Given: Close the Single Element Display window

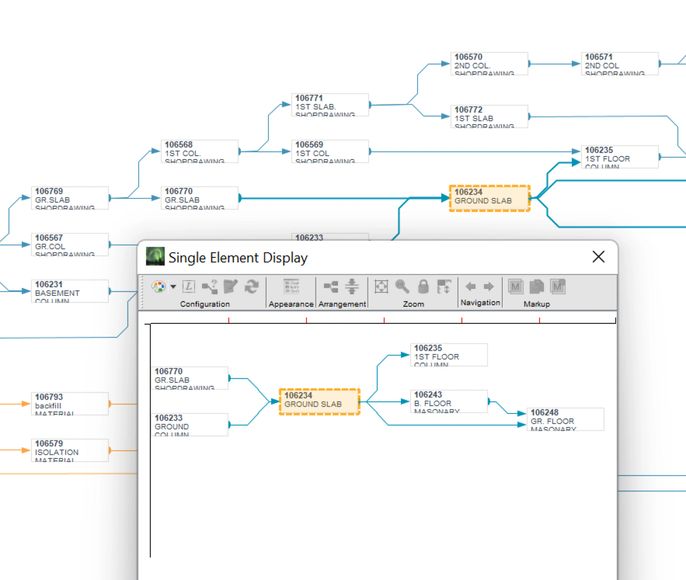Looking at the screenshot, I should (x=598, y=257).
